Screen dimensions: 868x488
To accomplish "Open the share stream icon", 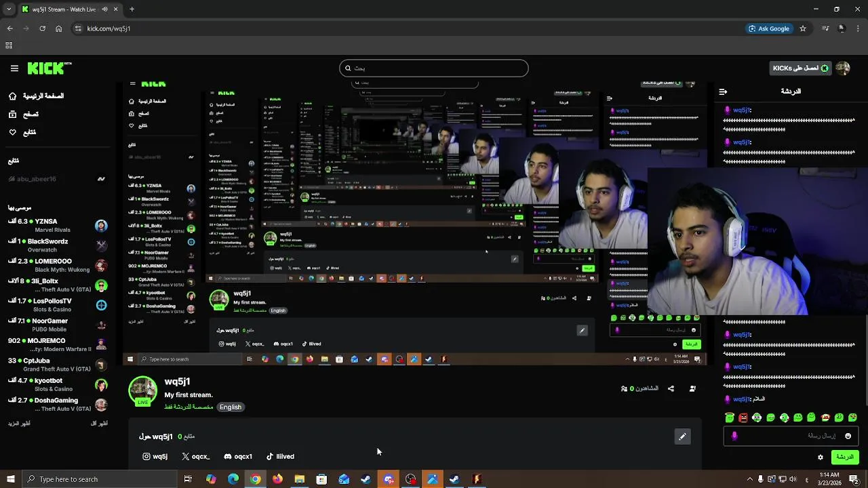I will (x=671, y=388).
